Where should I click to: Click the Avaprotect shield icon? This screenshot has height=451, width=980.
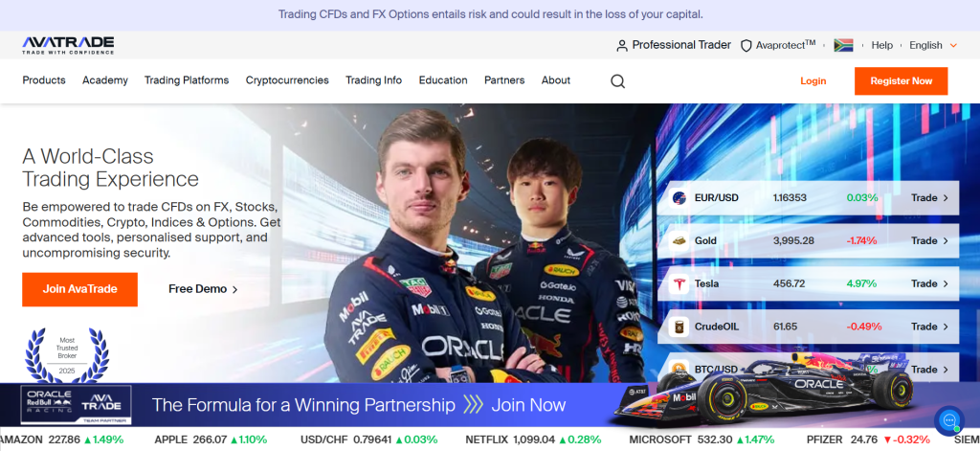pos(746,46)
